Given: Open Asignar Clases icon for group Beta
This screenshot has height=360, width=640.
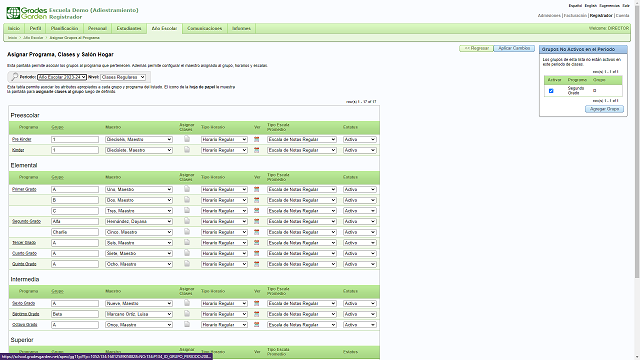Looking at the screenshot, I should pos(187,313).
